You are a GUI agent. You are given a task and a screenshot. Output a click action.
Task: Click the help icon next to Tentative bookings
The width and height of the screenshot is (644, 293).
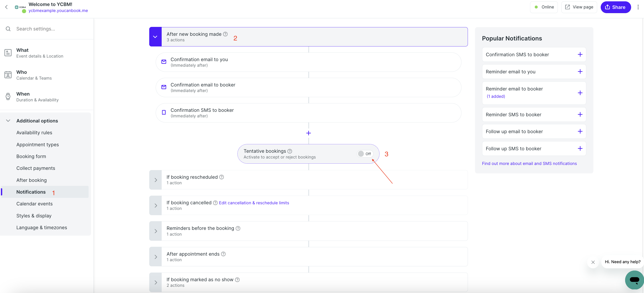(290, 151)
